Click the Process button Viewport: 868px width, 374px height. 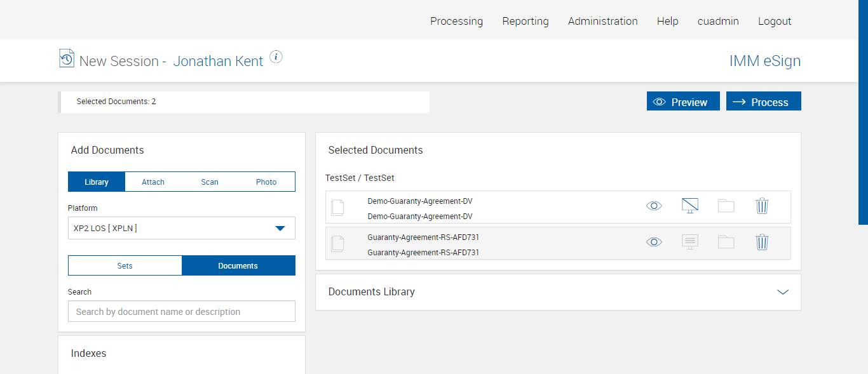763,102
